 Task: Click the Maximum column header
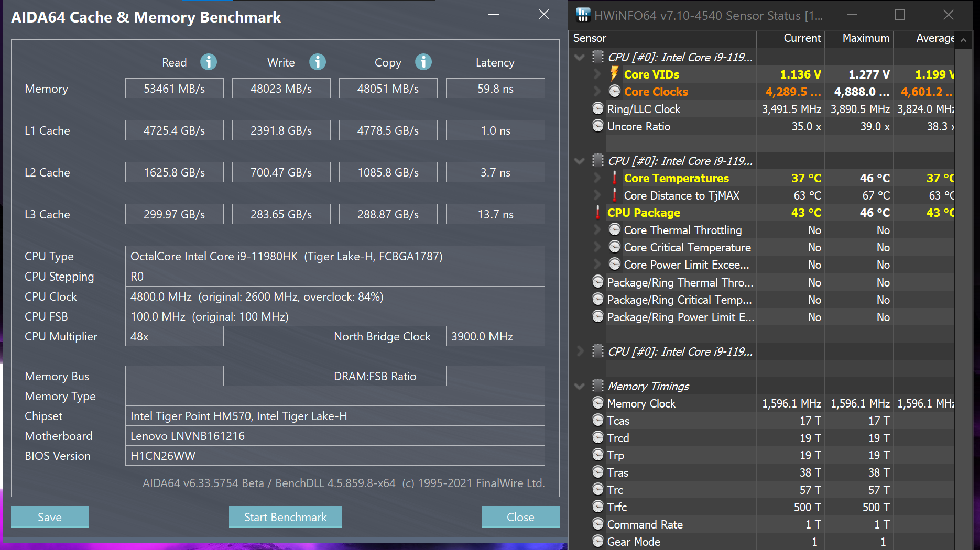(x=859, y=38)
